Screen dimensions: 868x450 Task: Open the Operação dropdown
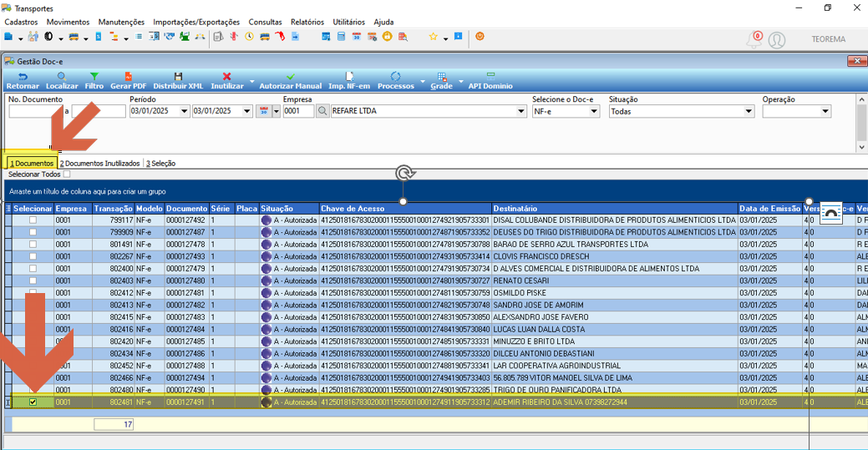(x=825, y=111)
